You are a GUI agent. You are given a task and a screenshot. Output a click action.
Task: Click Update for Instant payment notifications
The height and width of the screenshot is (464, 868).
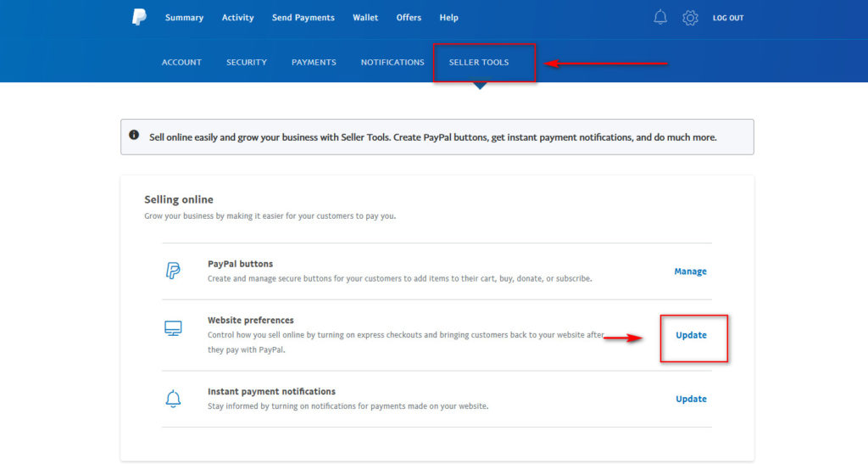[691, 399]
